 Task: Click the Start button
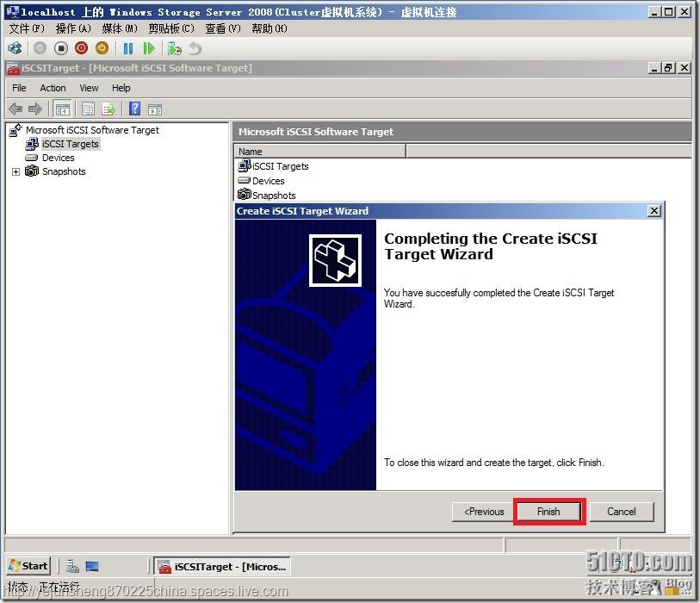28,565
